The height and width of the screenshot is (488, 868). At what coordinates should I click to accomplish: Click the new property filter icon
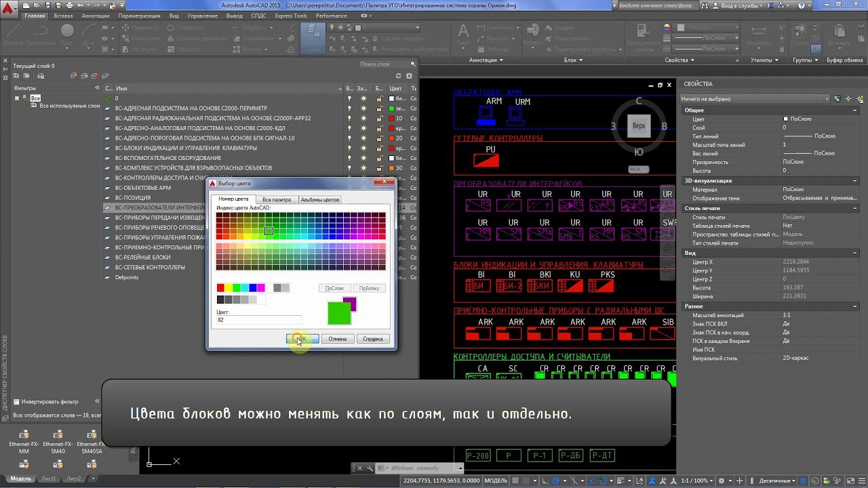click(x=16, y=76)
